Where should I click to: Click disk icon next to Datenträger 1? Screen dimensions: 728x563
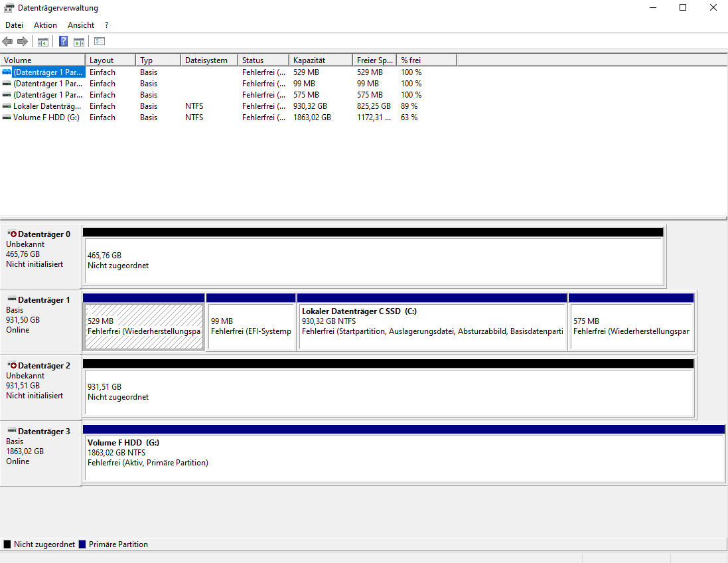tap(12, 299)
